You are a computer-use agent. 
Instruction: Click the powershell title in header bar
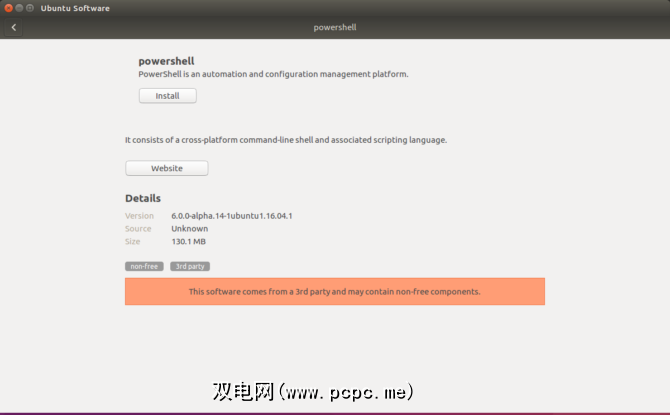335,27
